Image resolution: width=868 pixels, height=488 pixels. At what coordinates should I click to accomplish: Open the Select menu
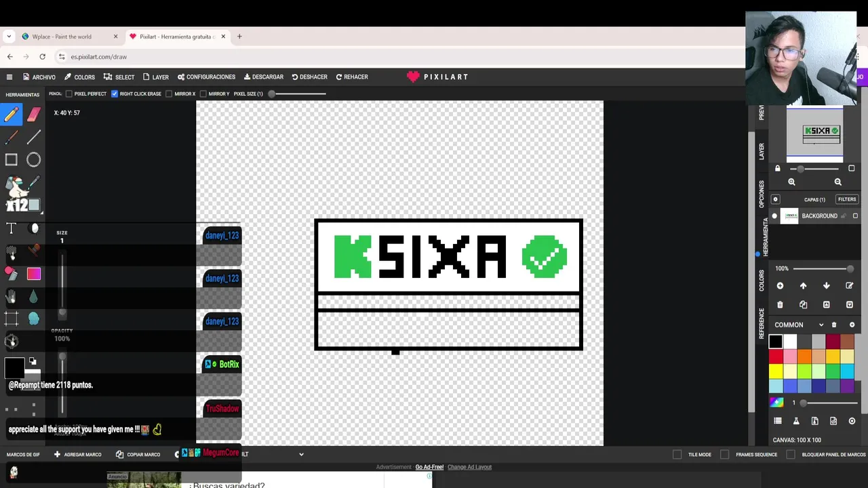tap(119, 77)
